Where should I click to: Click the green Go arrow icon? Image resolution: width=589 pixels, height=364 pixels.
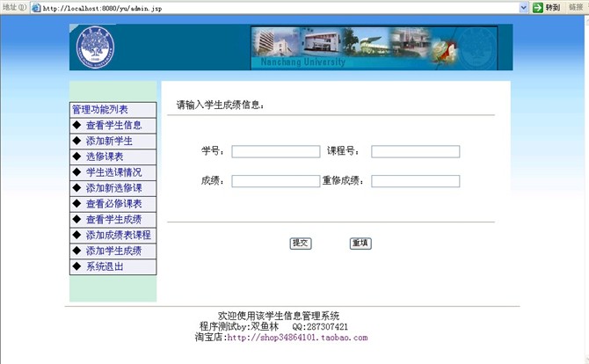[x=537, y=7]
